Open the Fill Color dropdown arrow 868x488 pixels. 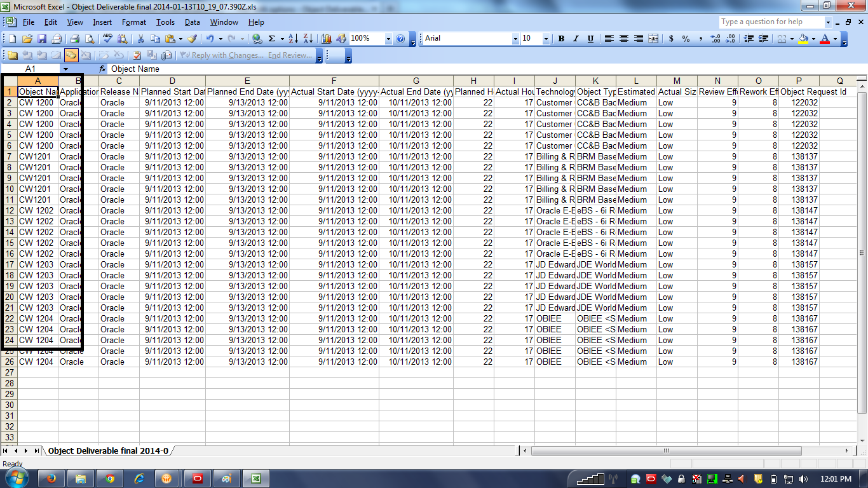[813, 39]
